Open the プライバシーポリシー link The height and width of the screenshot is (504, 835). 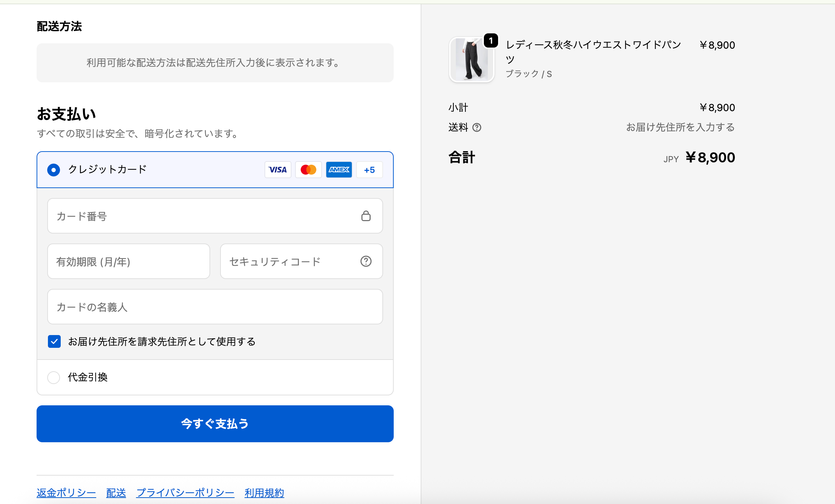185,493
